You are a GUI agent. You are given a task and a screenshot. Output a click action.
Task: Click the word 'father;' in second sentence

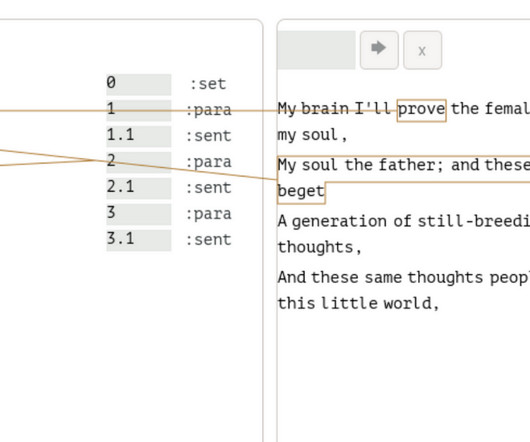(411, 165)
